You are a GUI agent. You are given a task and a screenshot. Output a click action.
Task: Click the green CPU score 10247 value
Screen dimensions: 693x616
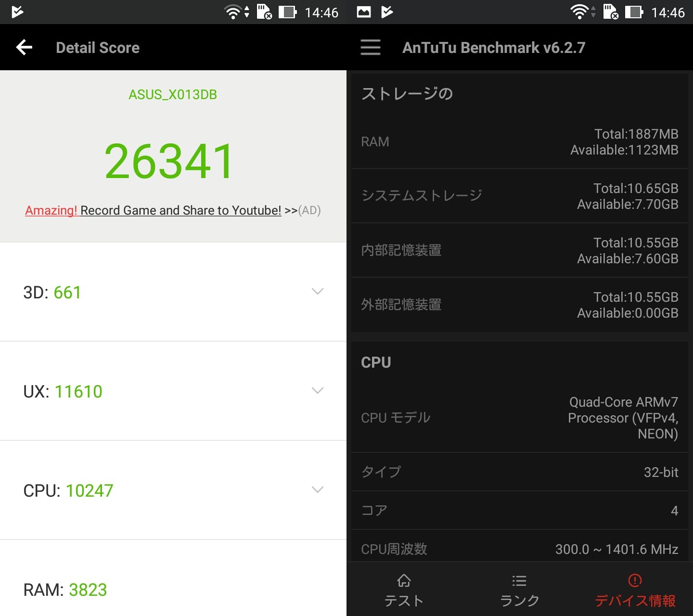pyautogui.click(x=90, y=490)
